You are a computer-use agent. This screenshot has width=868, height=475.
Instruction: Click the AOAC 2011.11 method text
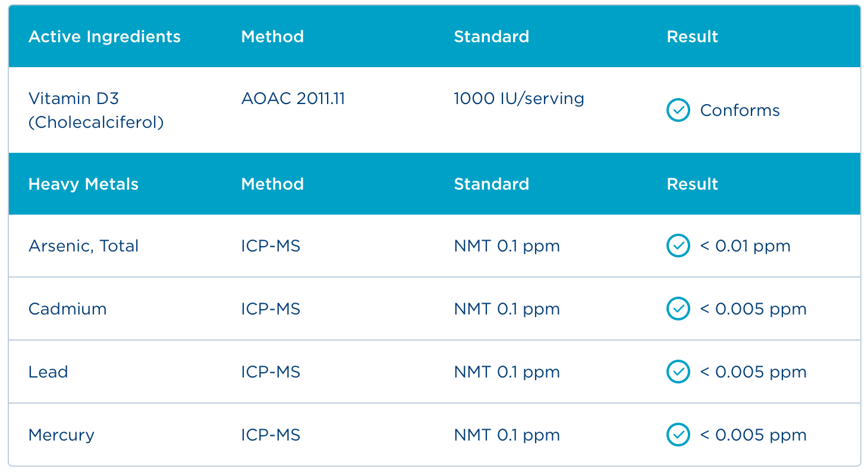click(293, 99)
